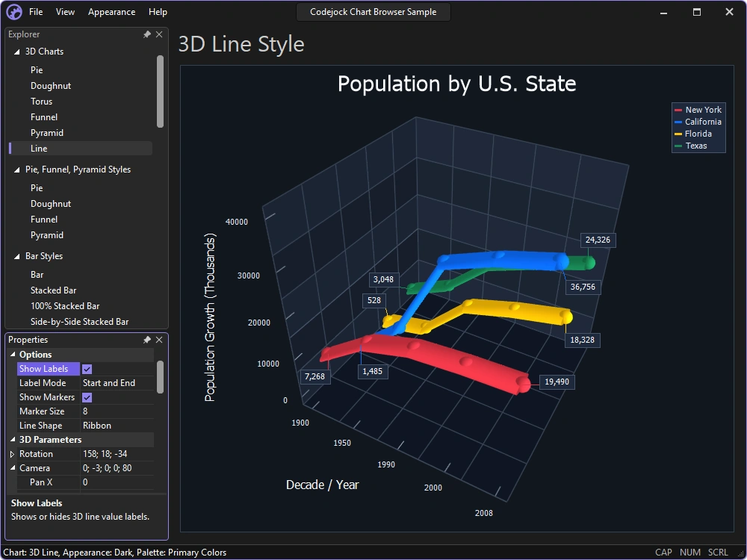Open the View menu
747x560 pixels.
pos(65,12)
